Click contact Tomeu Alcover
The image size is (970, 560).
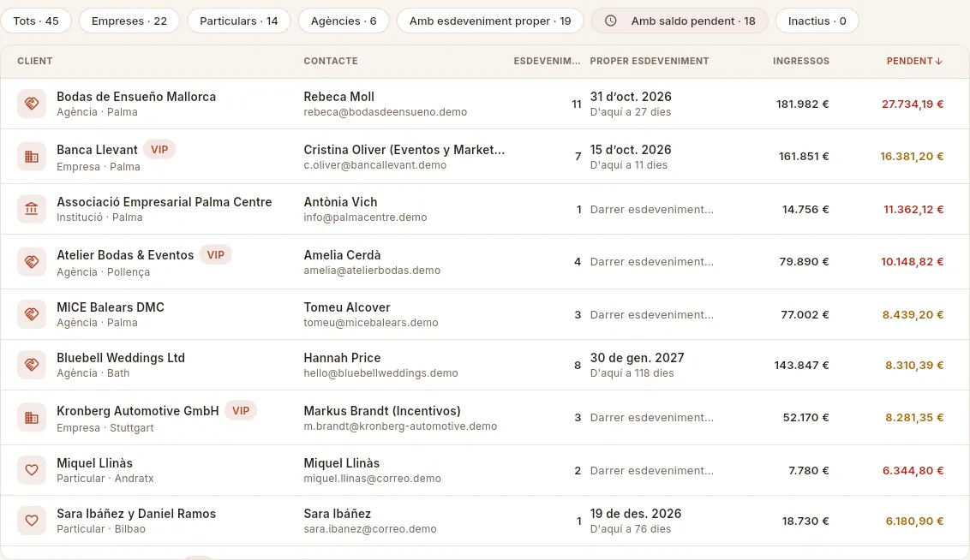pyautogui.click(x=347, y=307)
